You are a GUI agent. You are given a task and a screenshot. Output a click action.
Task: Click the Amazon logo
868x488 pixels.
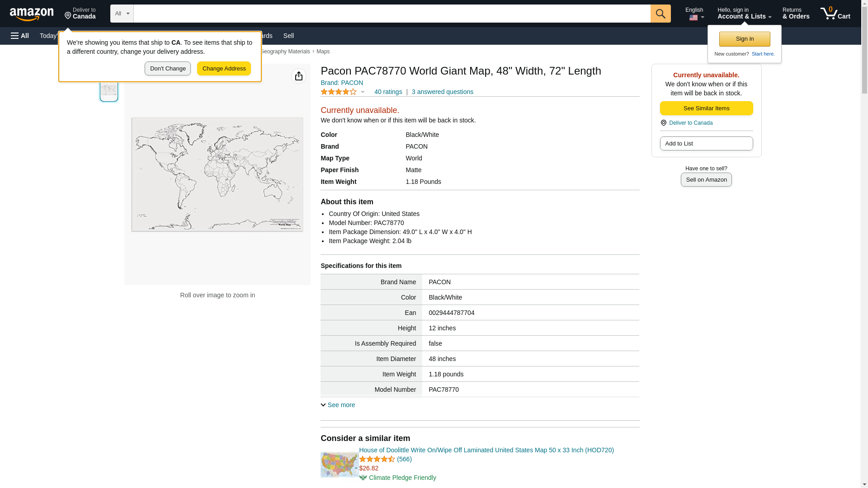pyautogui.click(x=32, y=14)
